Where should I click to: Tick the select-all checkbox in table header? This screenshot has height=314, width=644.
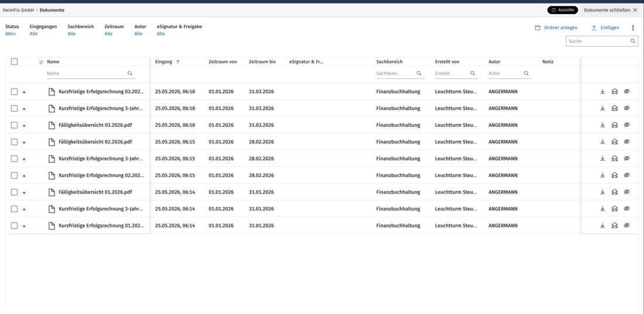coord(15,61)
